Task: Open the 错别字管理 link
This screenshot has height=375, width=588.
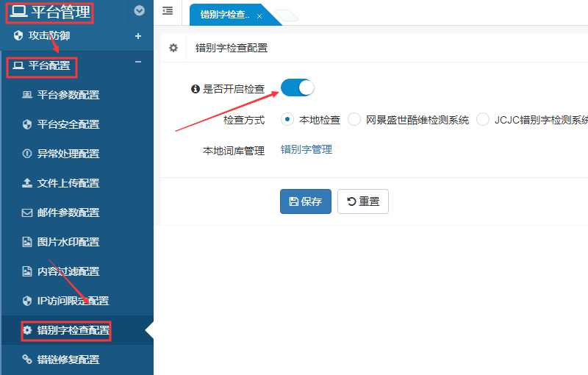Action: tap(306, 149)
